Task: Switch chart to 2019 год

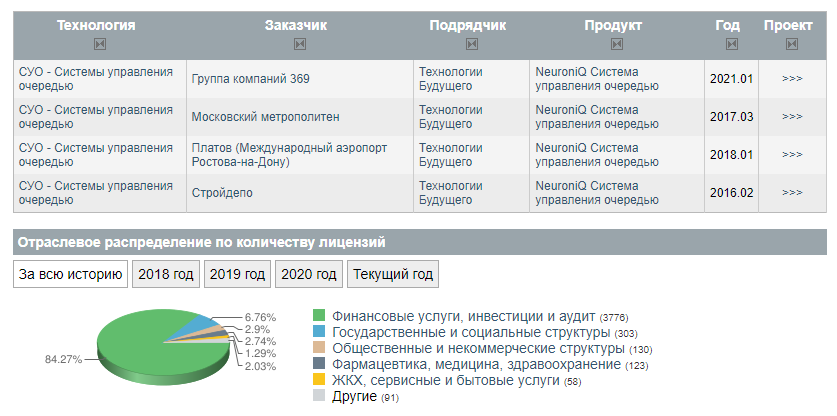Action: [238, 274]
